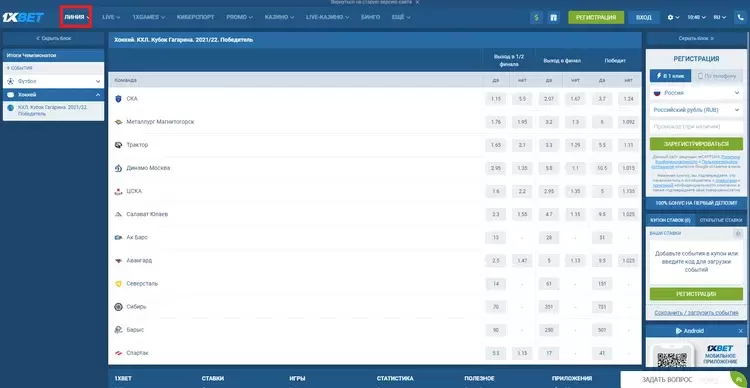
Task: Switch to 'По телефону' registration tab
Action: (x=717, y=76)
